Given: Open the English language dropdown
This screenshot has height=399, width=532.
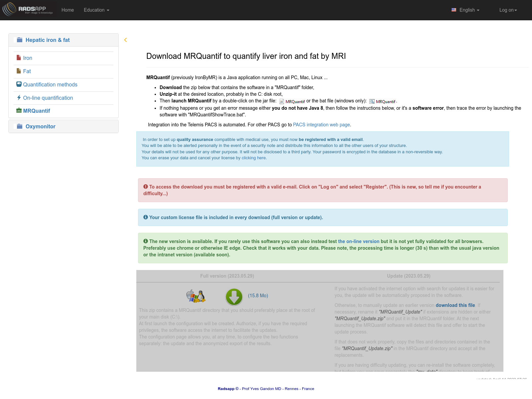Looking at the screenshot, I should (x=469, y=10).
